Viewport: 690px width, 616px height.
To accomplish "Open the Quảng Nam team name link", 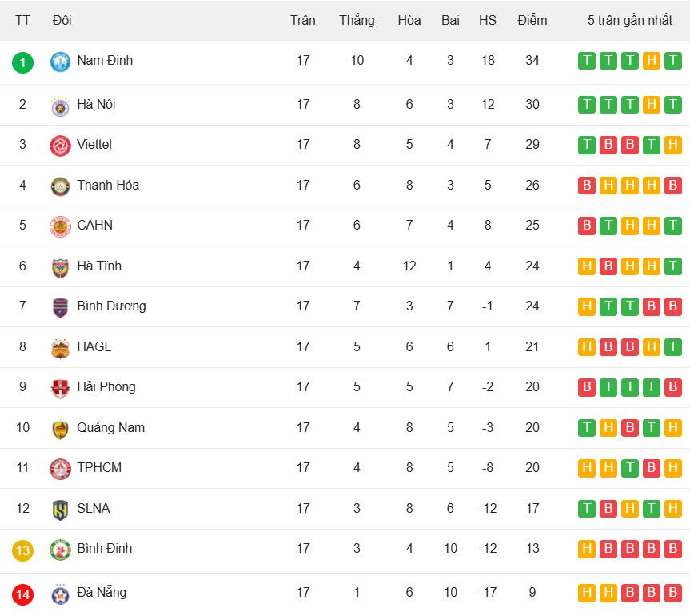I will pos(110,427).
